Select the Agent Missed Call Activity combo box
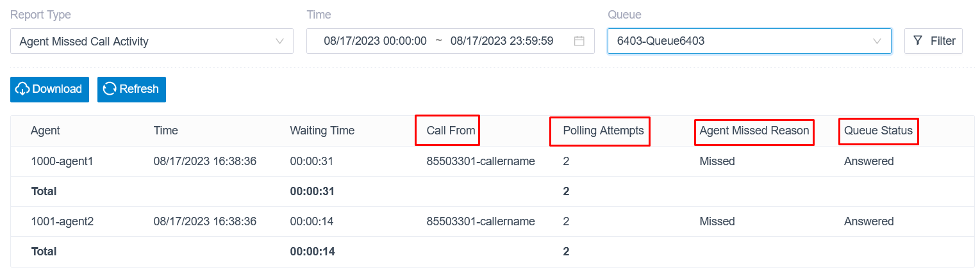Screen dimensions: 980x272 pyautogui.click(x=152, y=41)
